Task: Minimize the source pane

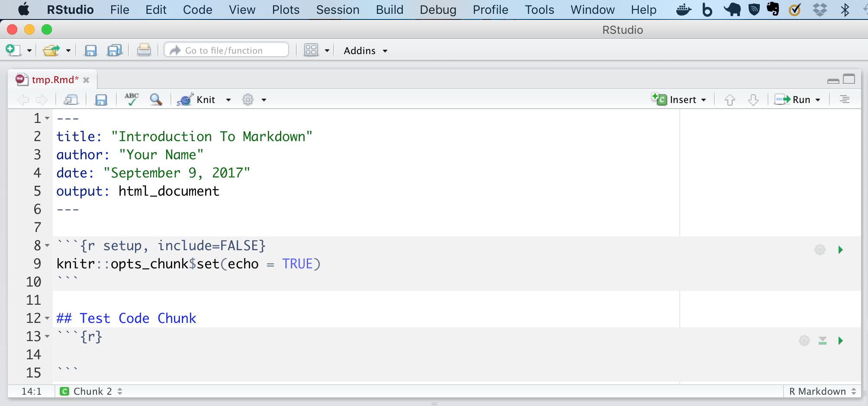Action: [833, 81]
